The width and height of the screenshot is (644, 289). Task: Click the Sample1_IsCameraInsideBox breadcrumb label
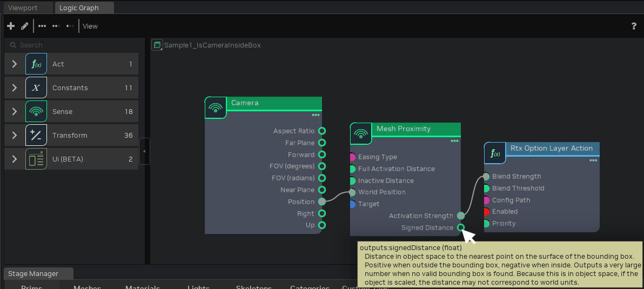click(x=213, y=45)
